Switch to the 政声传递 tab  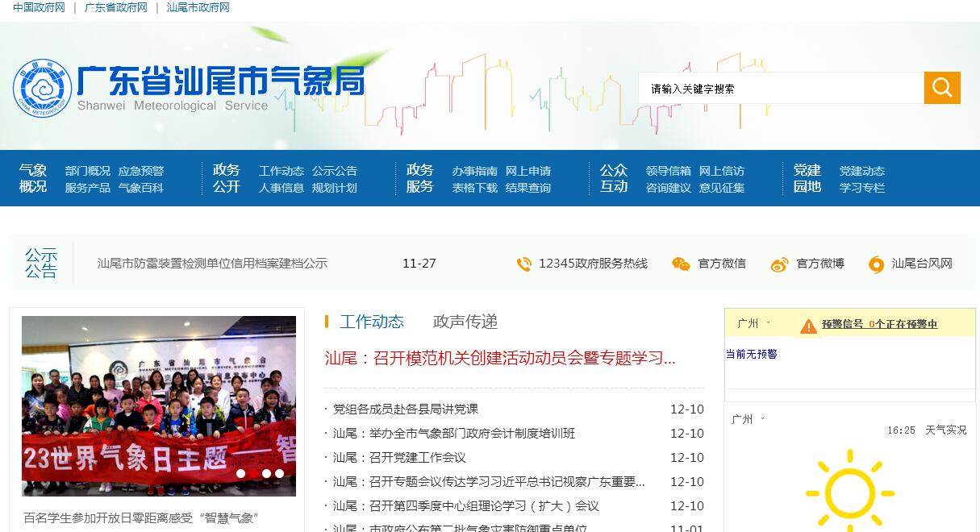click(465, 322)
